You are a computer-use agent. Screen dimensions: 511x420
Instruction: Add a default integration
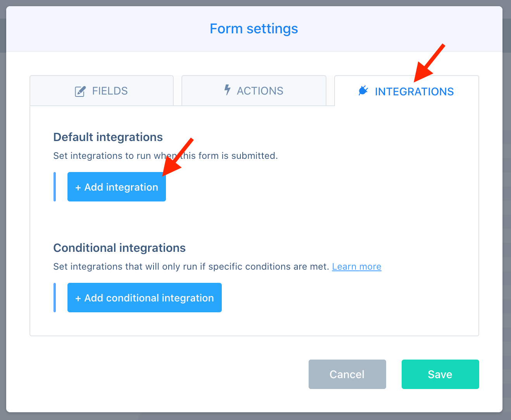[x=117, y=187]
